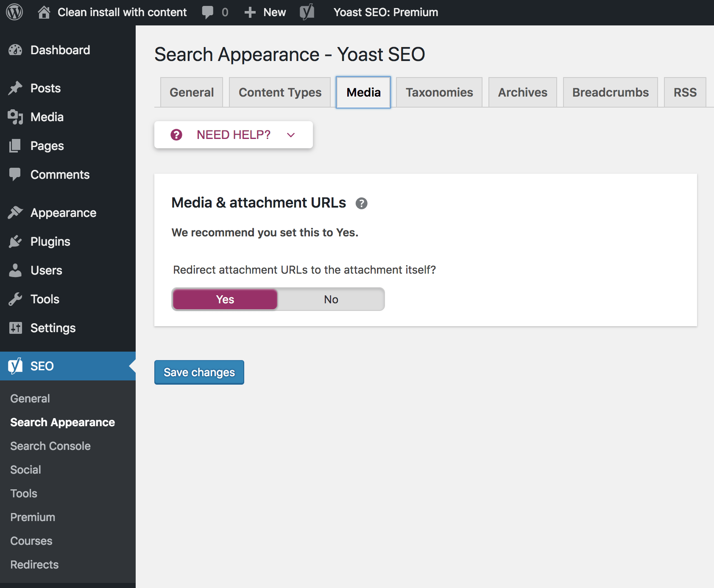This screenshot has width=714, height=588.
Task: Go to Pages in the sidebar
Action: tap(68, 146)
